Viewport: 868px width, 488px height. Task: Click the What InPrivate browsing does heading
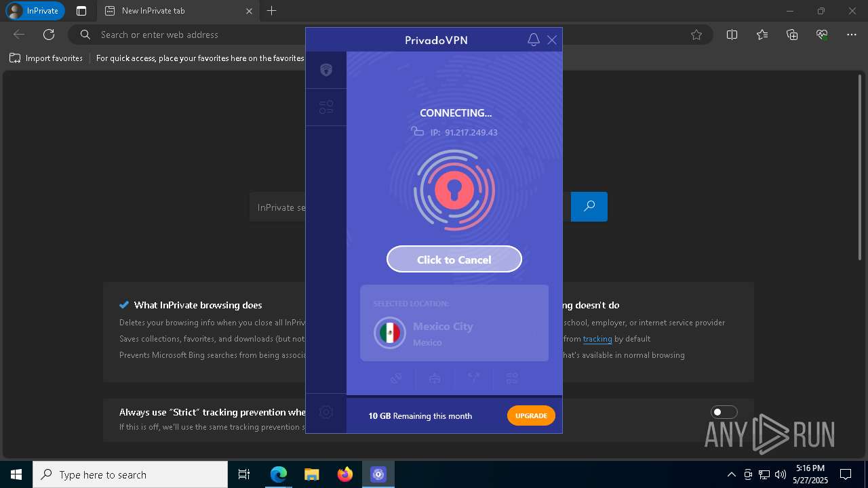coord(198,305)
